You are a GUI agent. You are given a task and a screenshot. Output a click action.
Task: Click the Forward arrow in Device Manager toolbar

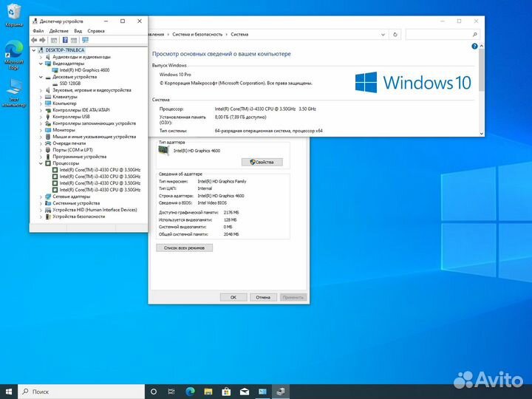pos(42,40)
